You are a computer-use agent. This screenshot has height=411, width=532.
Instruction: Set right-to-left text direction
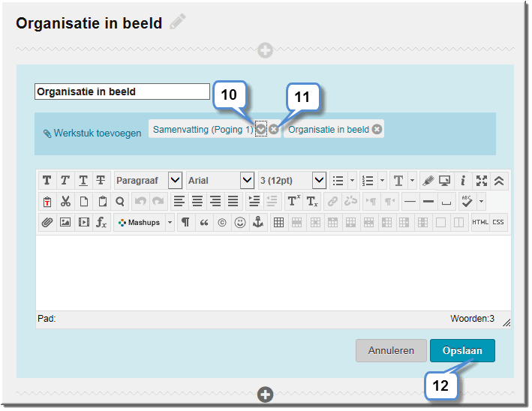[x=389, y=202]
